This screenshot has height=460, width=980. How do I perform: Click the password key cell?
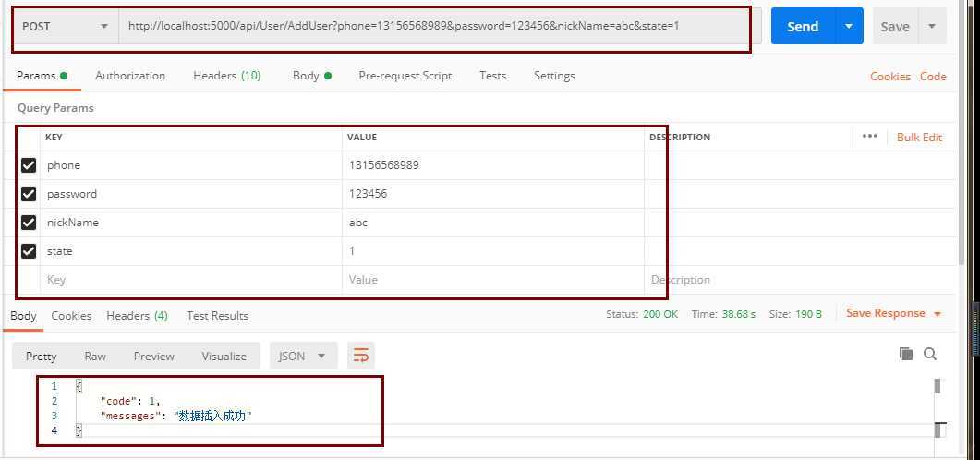click(191, 194)
